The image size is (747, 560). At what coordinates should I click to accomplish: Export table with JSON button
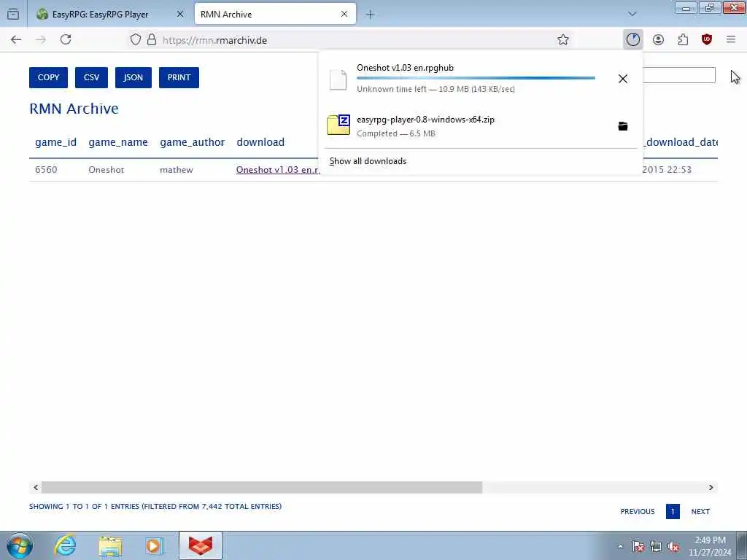coord(133,77)
